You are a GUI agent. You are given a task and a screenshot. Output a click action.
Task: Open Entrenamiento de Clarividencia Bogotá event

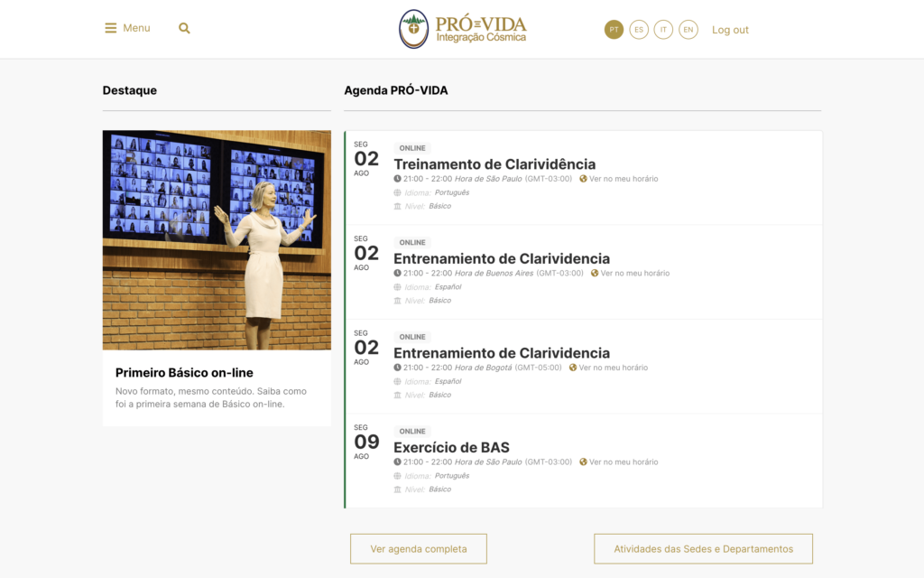tap(502, 353)
